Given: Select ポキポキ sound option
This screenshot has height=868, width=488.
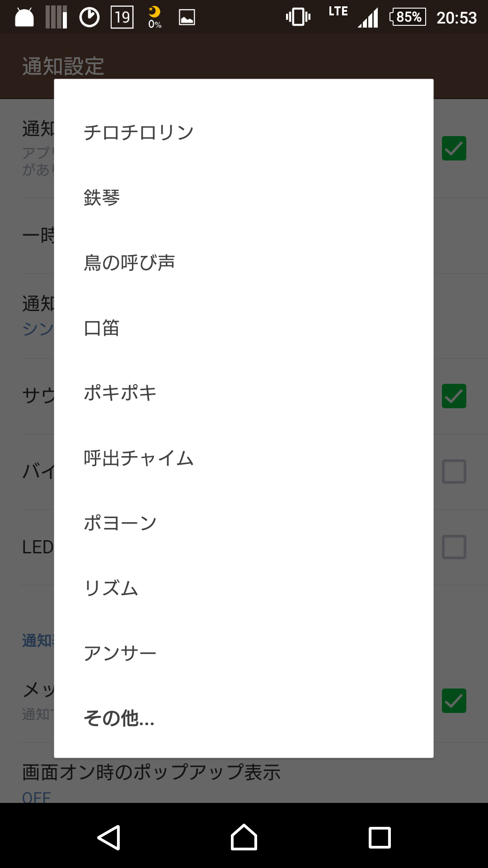Looking at the screenshot, I should coord(244,393).
